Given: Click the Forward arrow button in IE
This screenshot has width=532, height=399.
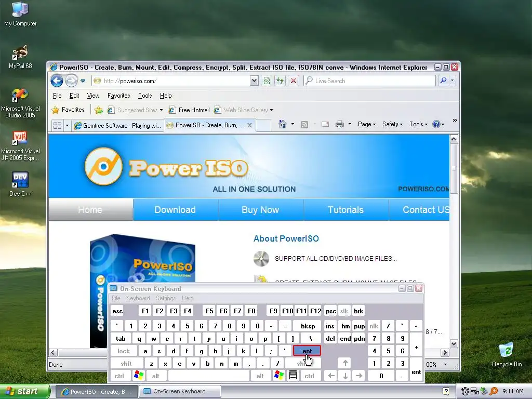Looking at the screenshot, I should 71,81.
